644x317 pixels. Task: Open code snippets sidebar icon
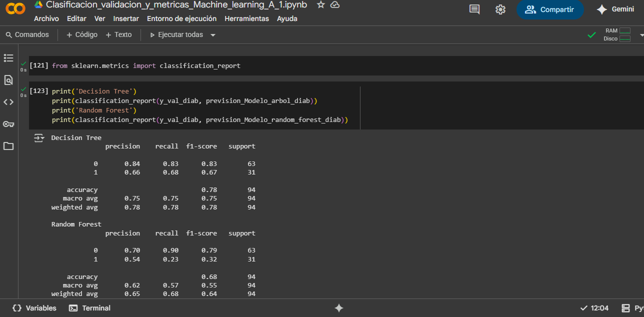pos(8,102)
